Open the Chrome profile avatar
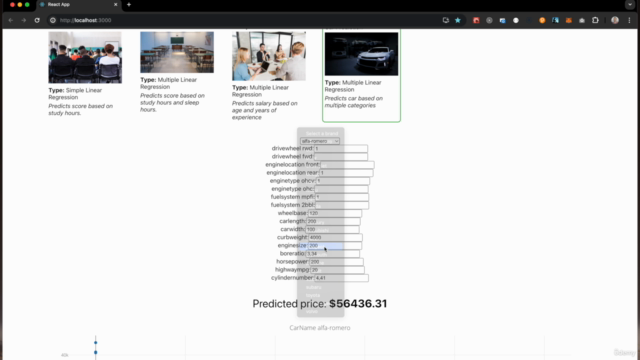 click(x=615, y=20)
